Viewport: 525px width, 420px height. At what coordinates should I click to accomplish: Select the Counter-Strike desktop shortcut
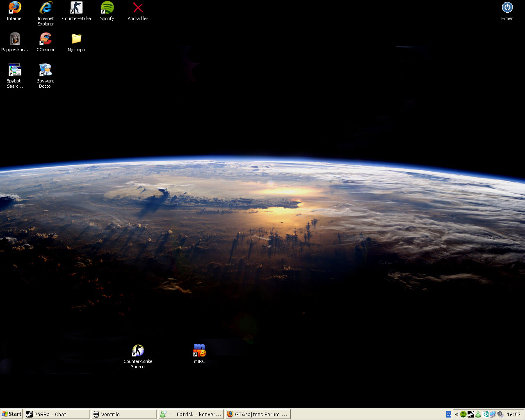pyautogui.click(x=76, y=8)
